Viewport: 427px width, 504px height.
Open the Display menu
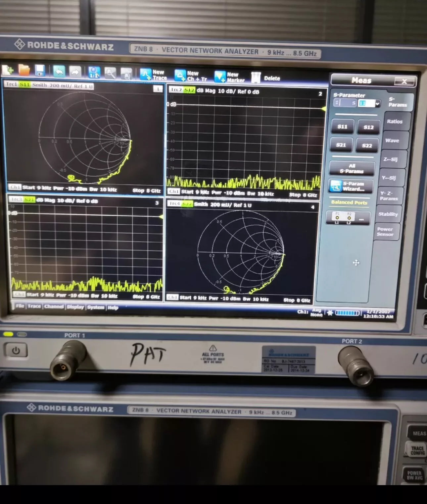[x=75, y=307]
